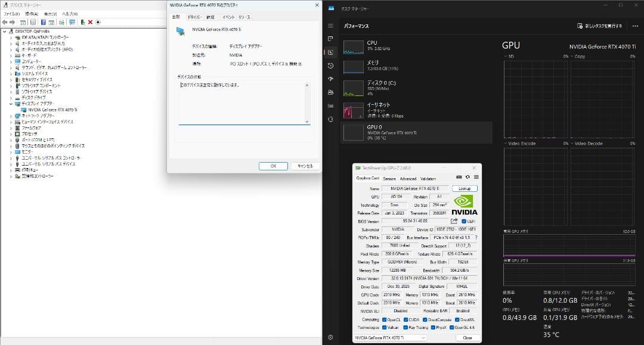Click Lookup button in GPU-Z

[x=465, y=189]
